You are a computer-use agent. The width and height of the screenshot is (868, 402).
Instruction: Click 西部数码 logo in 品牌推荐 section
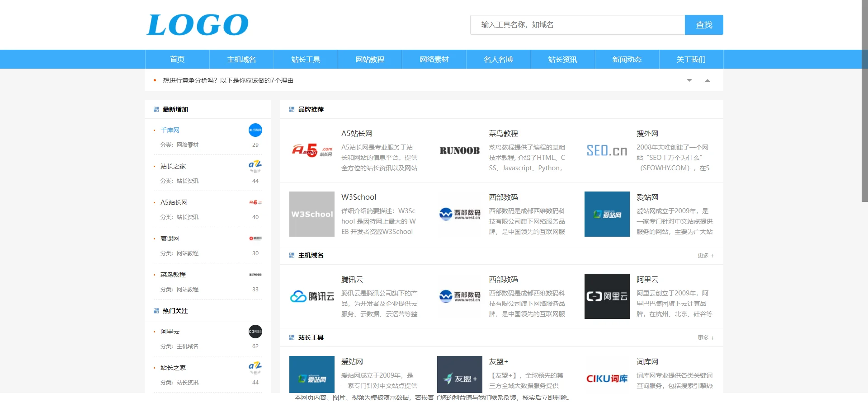[x=460, y=214]
